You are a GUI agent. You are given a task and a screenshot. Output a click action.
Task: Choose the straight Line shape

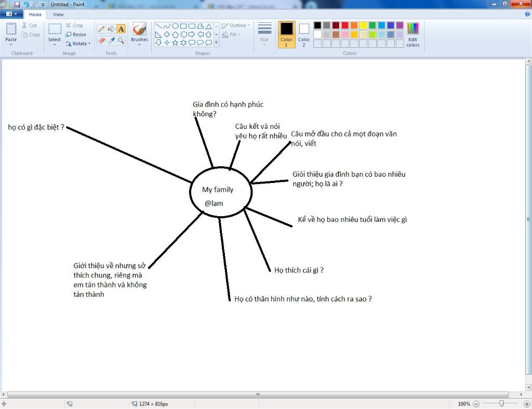click(x=158, y=26)
